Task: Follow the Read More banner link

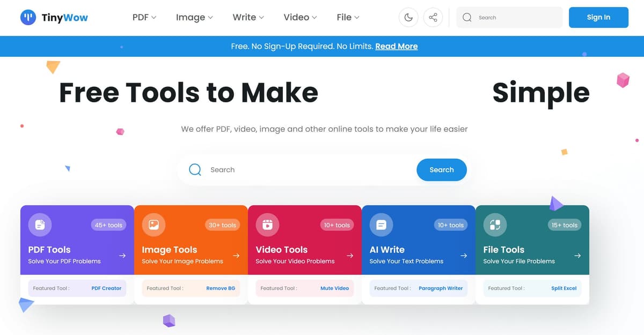Action: click(x=396, y=46)
